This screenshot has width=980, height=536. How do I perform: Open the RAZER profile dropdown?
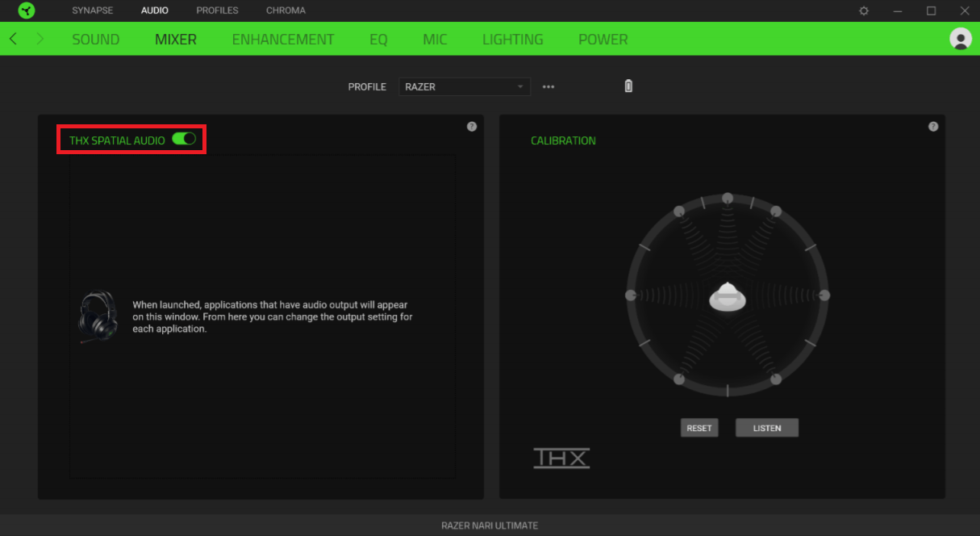click(464, 86)
